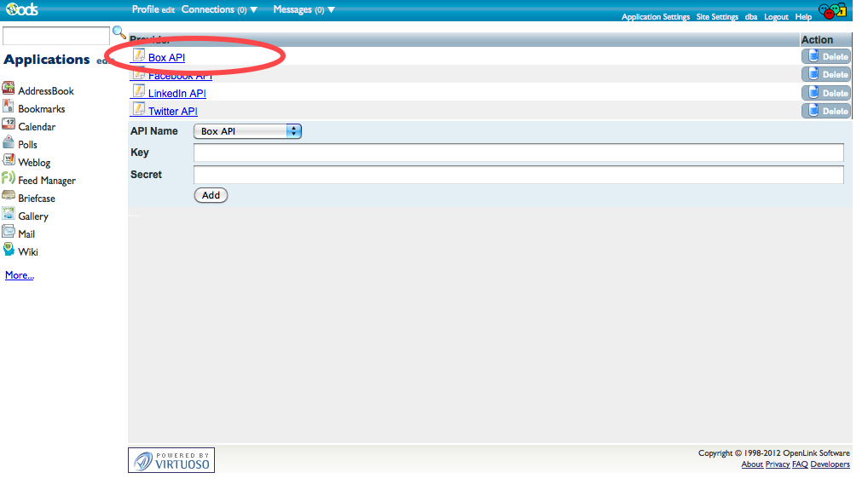
Task: Delete the LinkedIn API entry
Action: pyautogui.click(x=826, y=93)
